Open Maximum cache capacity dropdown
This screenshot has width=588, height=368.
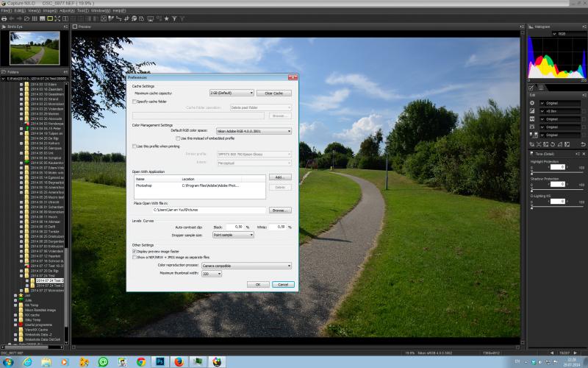[x=232, y=93]
